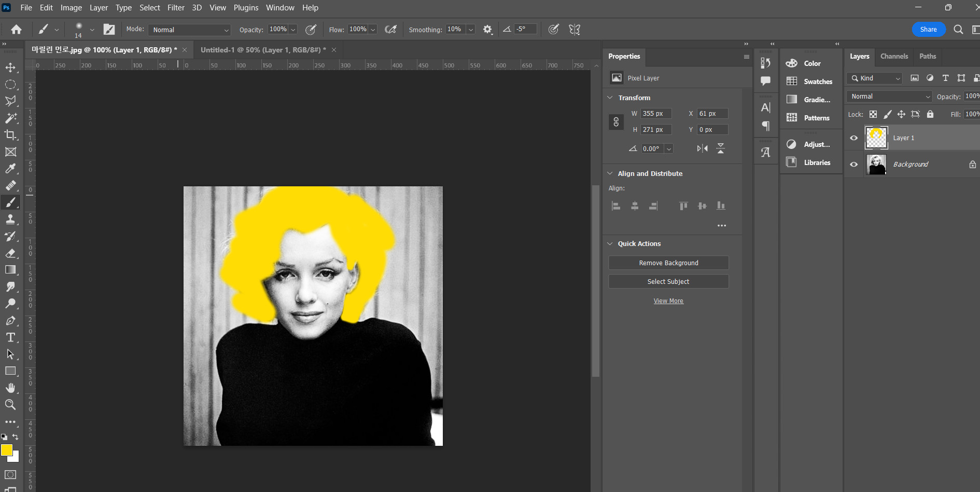This screenshot has width=980, height=492.
Task: Select the Zoom tool
Action: (10, 405)
